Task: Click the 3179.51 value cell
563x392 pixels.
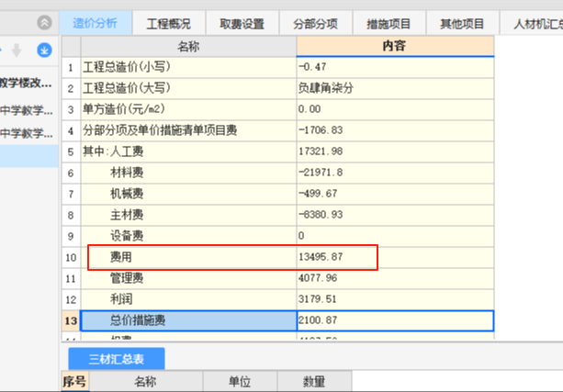Action: pos(395,300)
